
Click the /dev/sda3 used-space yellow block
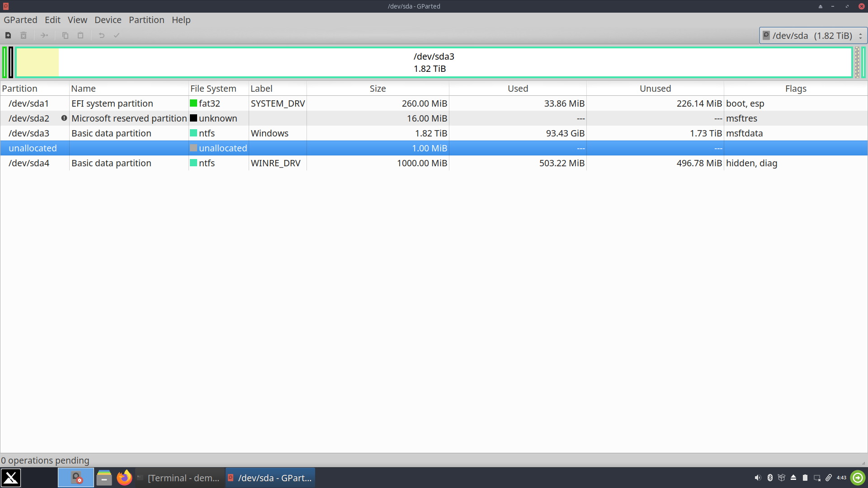[38, 62]
